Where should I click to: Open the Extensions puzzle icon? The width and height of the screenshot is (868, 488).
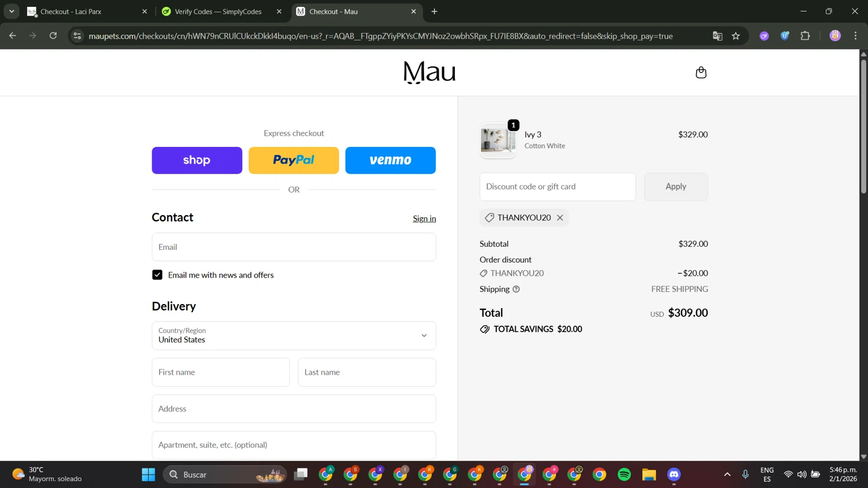coord(805,36)
